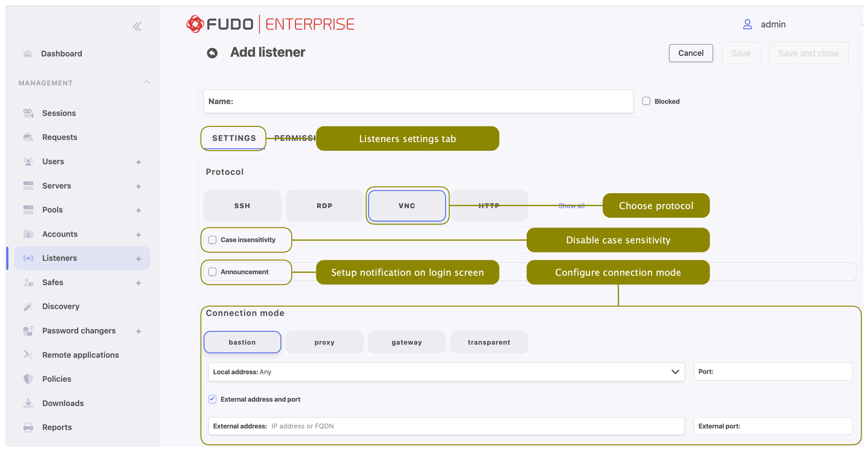Click the Password changers icon
The height and width of the screenshot is (454, 868).
click(x=28, y=331)
